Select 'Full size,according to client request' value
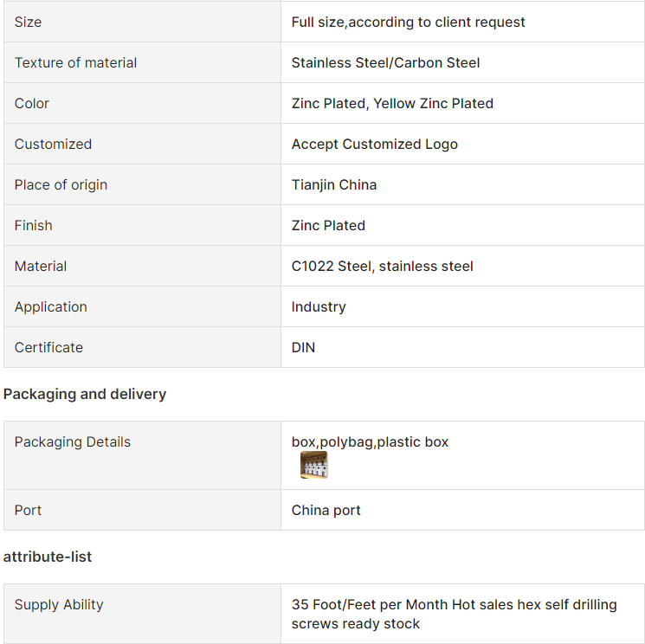Screen dimensions: 645x644 pyautogui.click(x=408, y=22)
